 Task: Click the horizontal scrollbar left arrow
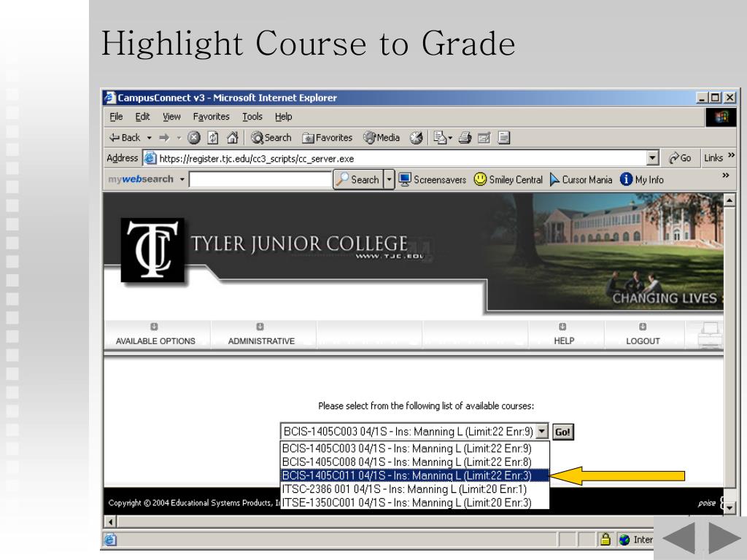111,521
